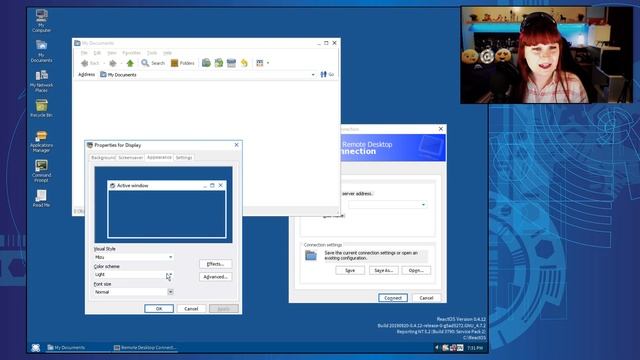Select the My Documents desktop icon
This screenshot has height=360, width=640.
click(42, 51)
